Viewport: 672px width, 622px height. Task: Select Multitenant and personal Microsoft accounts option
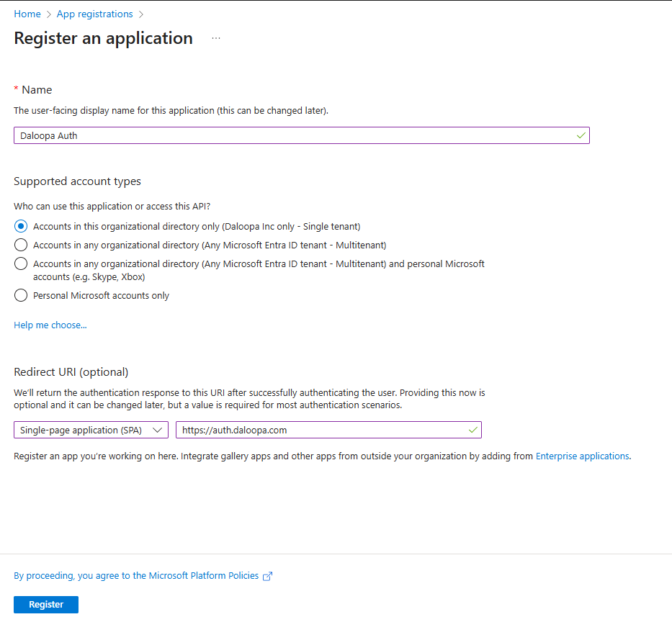(x=21, y=264)
